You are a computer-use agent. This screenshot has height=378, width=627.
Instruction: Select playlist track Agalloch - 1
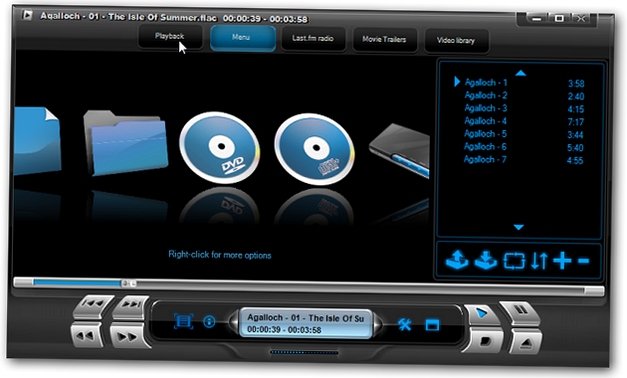point(524,83)
